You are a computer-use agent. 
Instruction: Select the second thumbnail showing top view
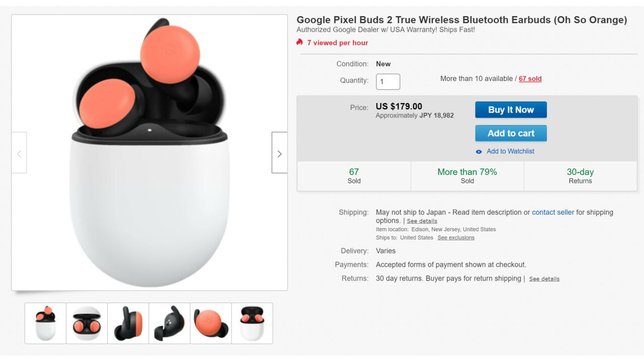coord(87,323)
